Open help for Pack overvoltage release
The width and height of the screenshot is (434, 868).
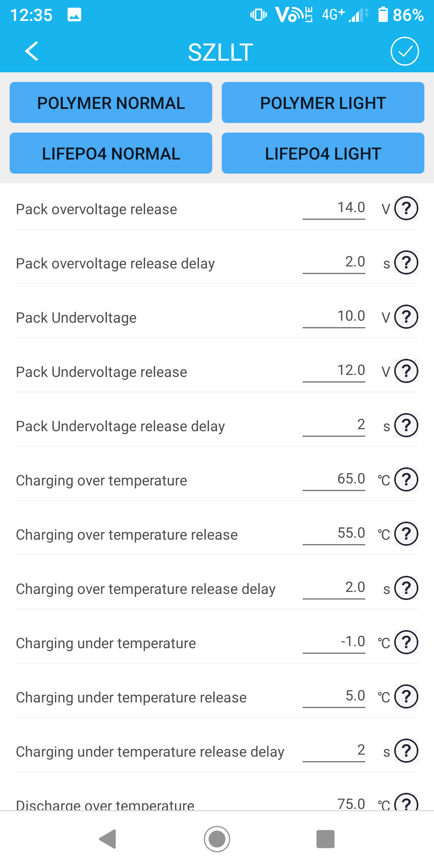406,208
